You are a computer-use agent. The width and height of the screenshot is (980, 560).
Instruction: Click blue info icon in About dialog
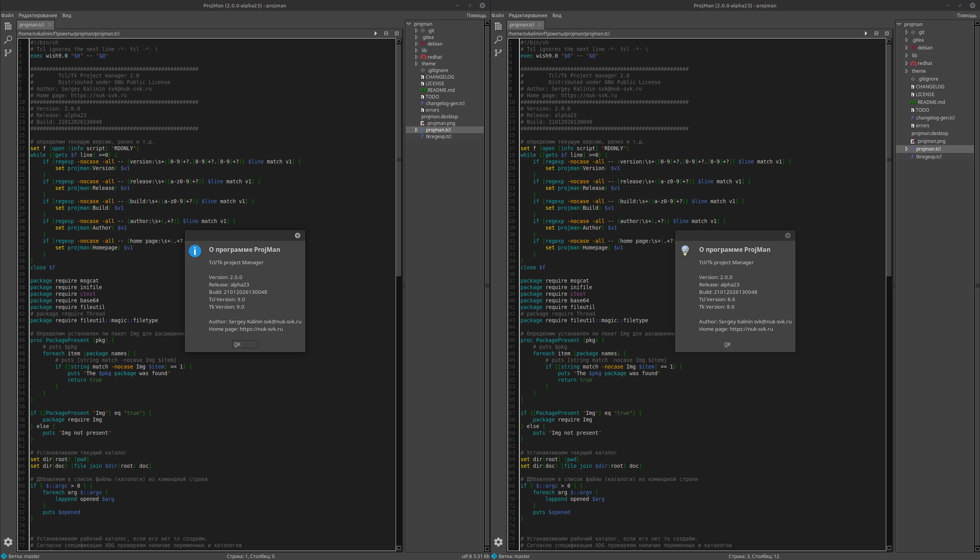click(195, 251)
